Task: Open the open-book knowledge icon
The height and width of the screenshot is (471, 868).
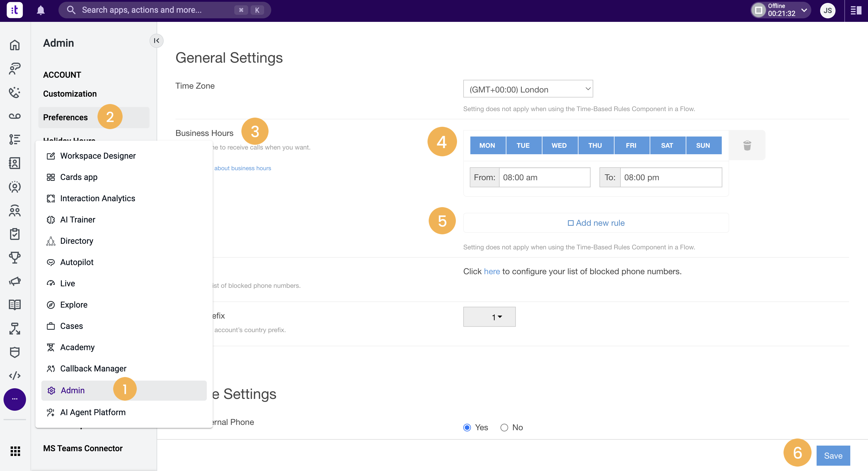Action: click(x=15, y=305)
